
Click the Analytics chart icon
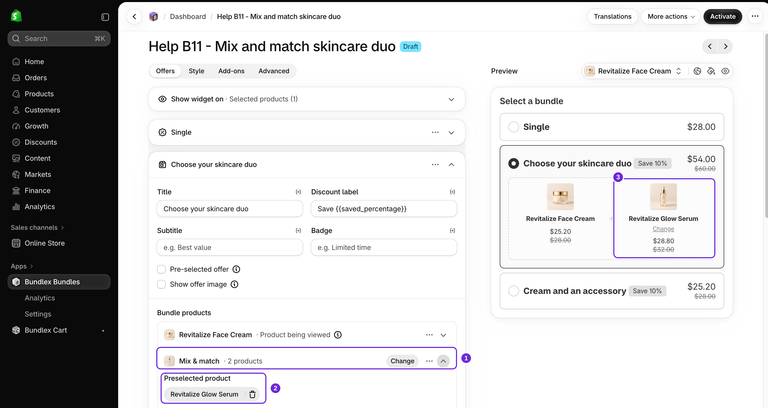pyautogui.click(x=16, y=207)
